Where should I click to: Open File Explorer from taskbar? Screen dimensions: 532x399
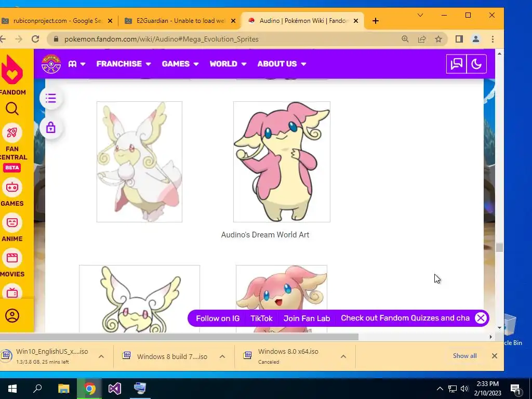(x=63, y=389)
